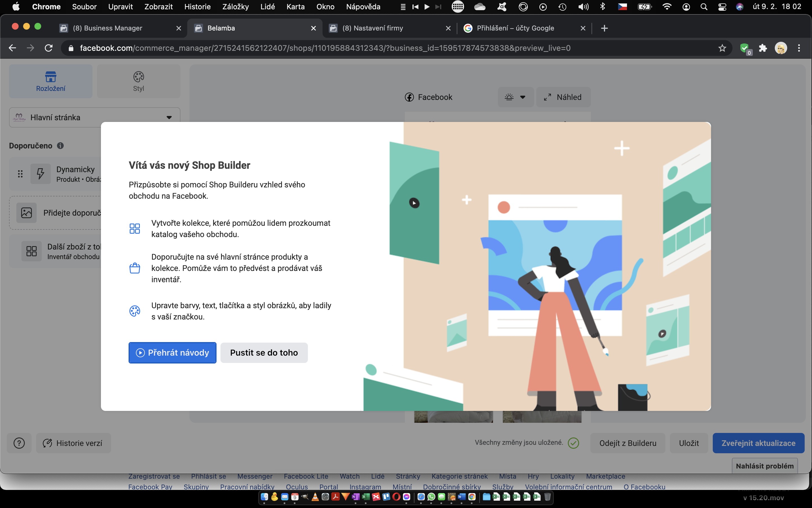Click the Další zboží grid icon
Screen dimensions: 812x508
(x=32, y=251)
